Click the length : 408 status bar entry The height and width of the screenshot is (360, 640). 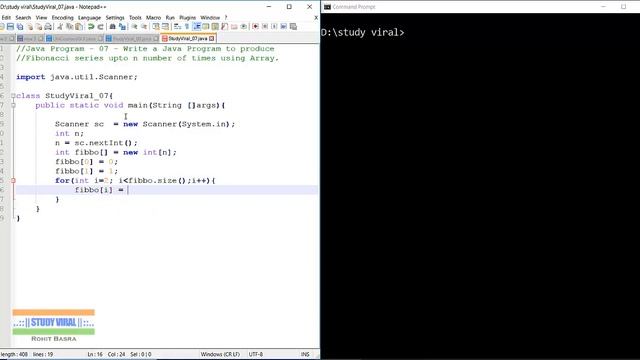pos(14,354)
